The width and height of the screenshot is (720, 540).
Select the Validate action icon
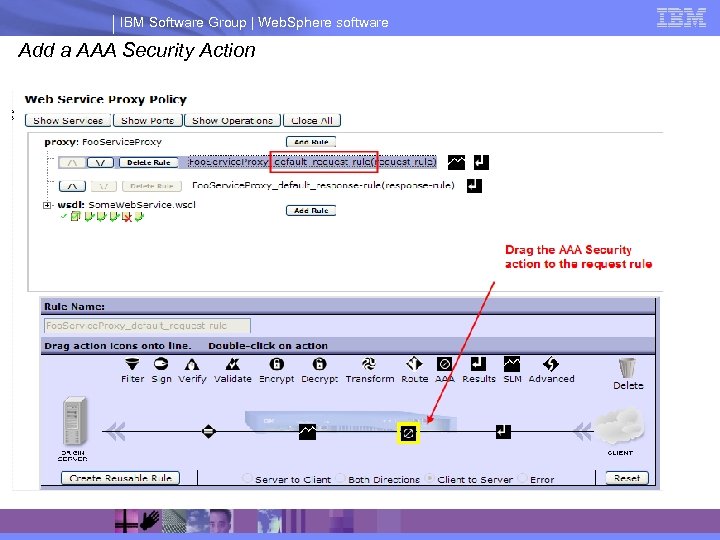coord(233,364)
